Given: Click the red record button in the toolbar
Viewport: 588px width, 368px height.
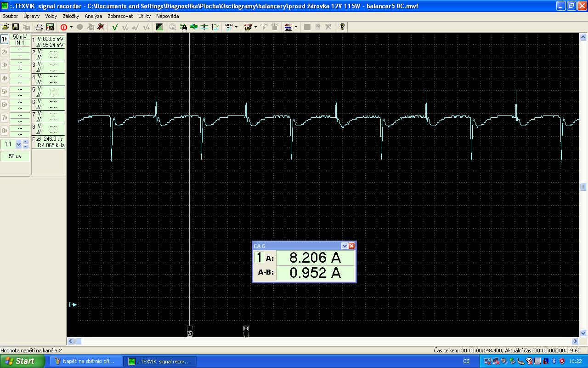Looking at the screenshot, I should pos(63,27).
